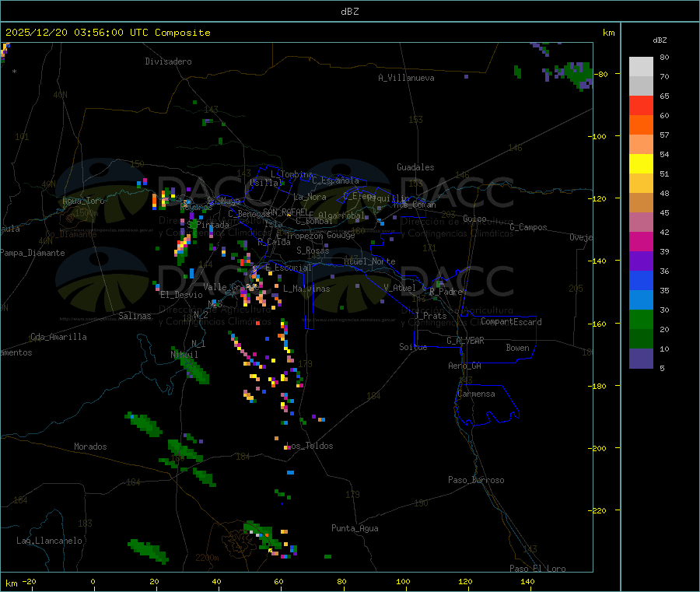Click the -140 km tick on the vertical axis
This screenshot has height=592, width=700.
point(599,261)
